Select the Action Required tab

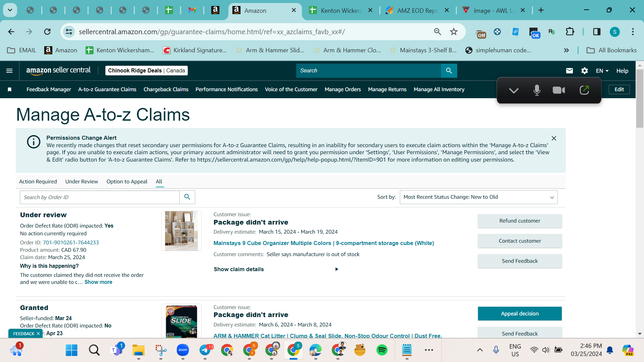[x=38, y=182]
